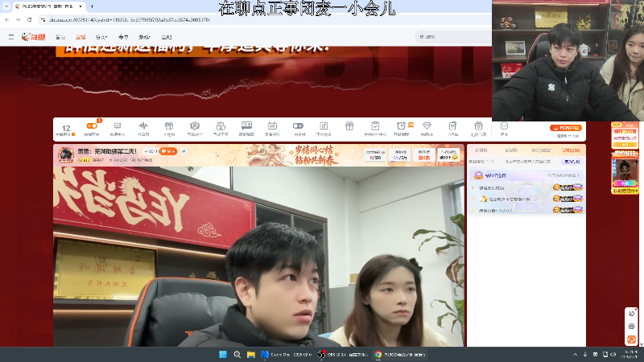Open the 赛事 nav item
Image resolution: width=644 pixels, height=362 pixels.
coord(123,37)
